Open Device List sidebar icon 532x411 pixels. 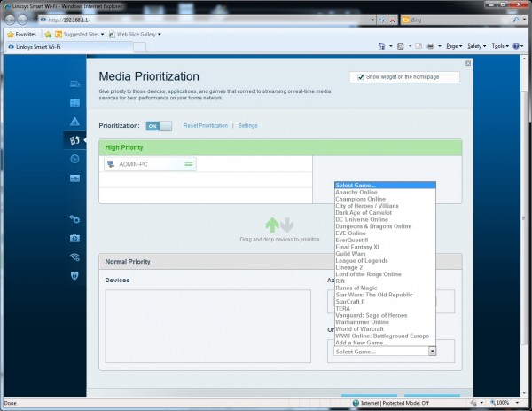coord(75,84)
